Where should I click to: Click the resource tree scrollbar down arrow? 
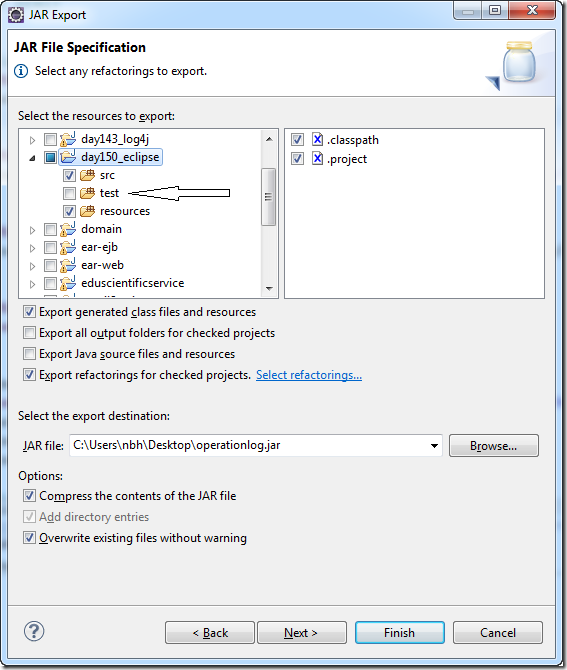click(x=269, y=288)
